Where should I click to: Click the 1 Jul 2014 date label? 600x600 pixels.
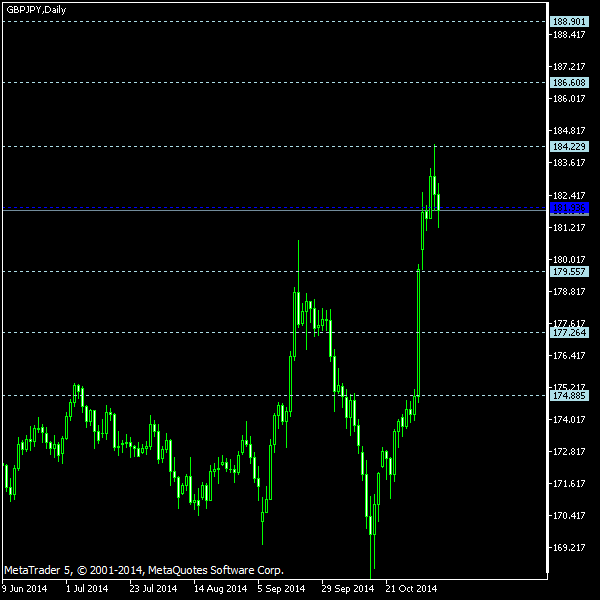point(87,589)
